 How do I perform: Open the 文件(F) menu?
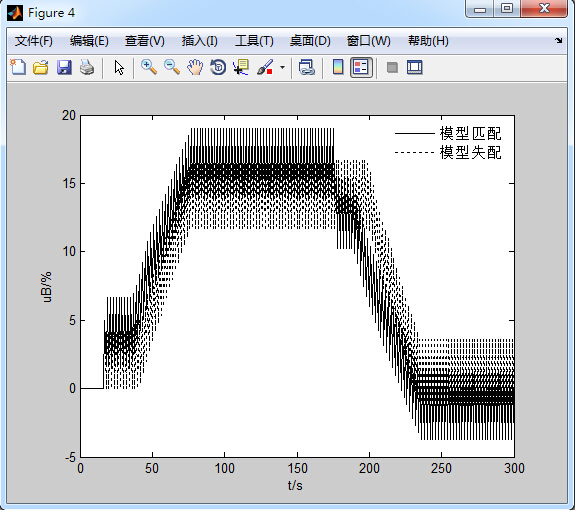click(33, 41)
